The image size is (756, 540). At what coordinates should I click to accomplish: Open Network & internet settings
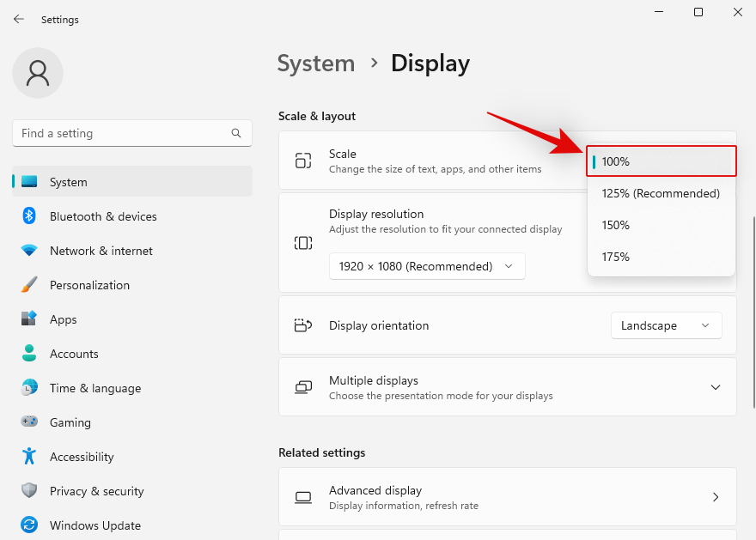[101, 251]
